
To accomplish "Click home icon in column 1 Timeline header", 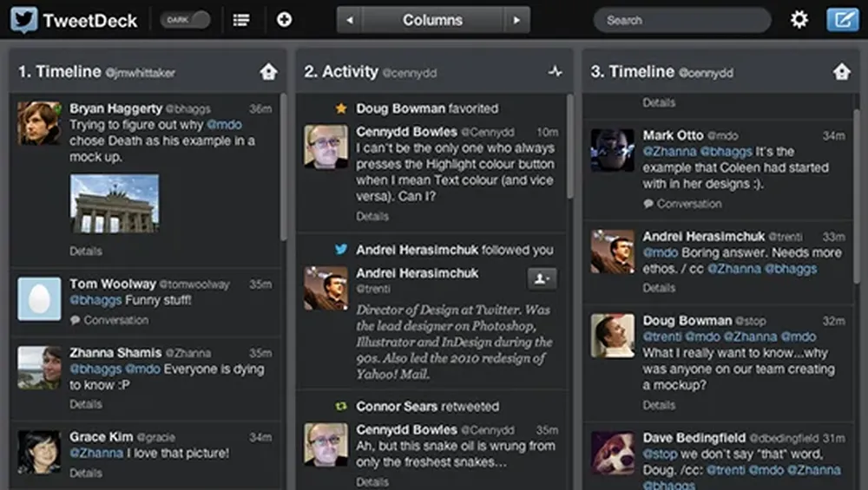I will 268,73.
